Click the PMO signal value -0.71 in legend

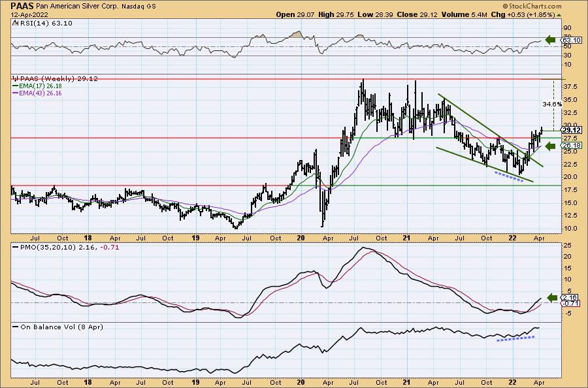(x=110, y=248)
